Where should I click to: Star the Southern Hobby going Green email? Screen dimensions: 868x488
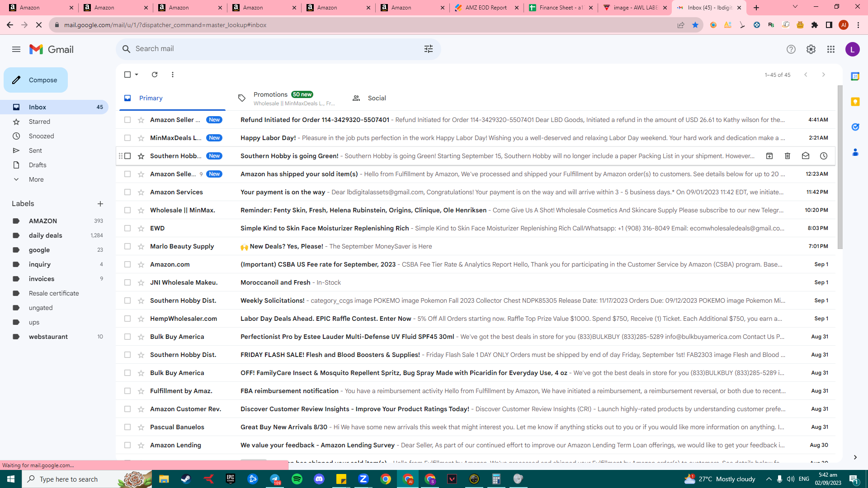point(141,156)
